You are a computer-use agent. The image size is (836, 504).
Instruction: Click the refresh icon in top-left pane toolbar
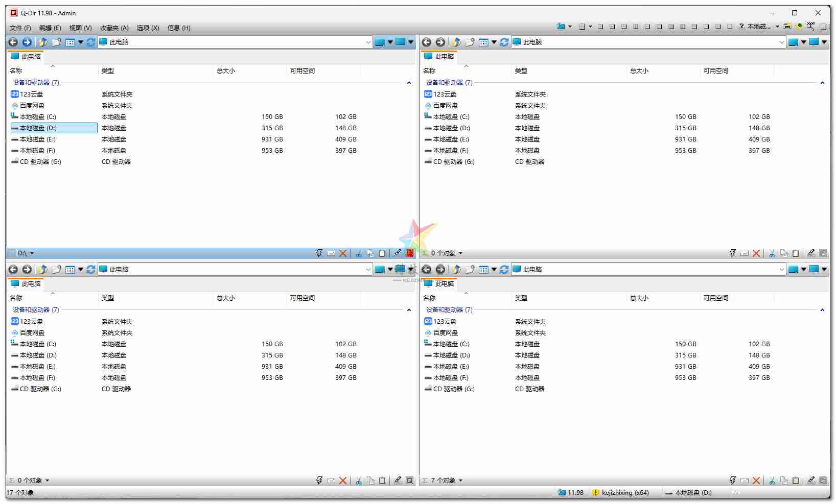90,42
